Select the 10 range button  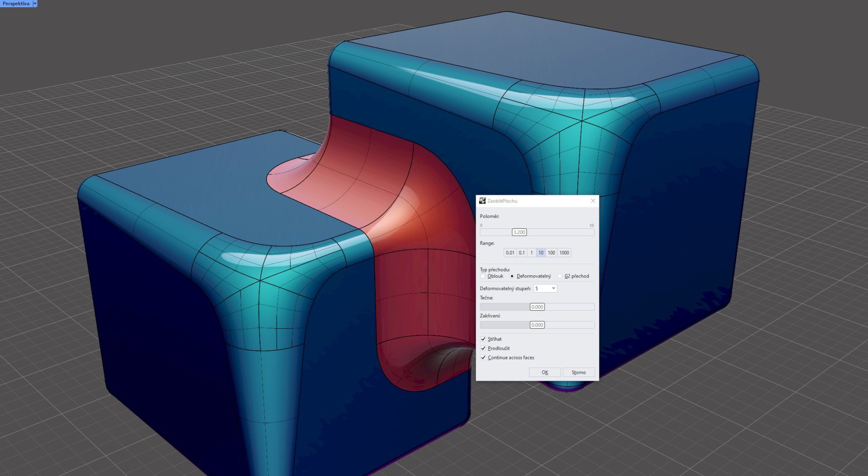(x=541, y=253)
